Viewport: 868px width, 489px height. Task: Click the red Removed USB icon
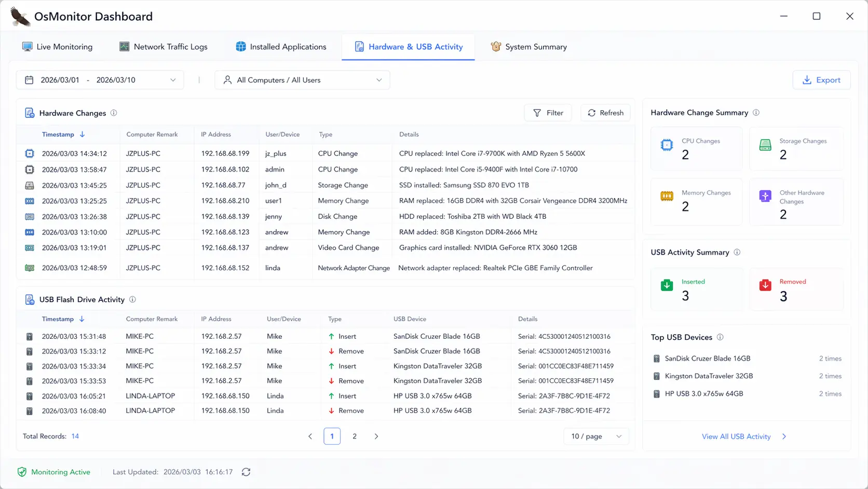click(765, 285)
